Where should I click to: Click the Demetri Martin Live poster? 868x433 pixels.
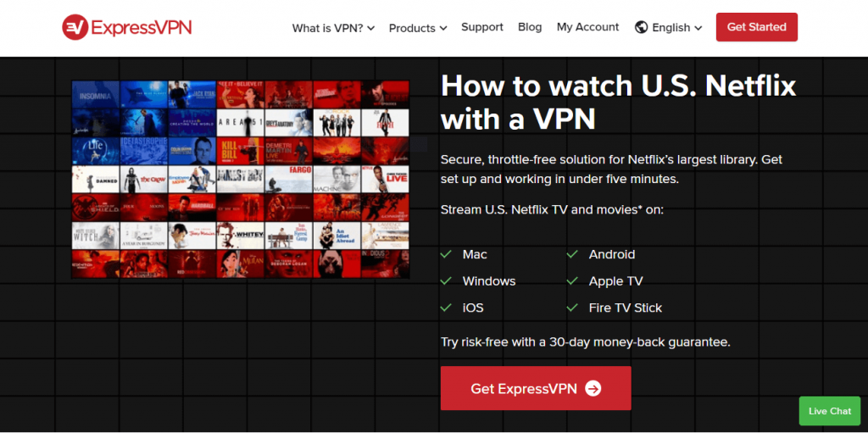pyautogui.click(x=288, y=151)
